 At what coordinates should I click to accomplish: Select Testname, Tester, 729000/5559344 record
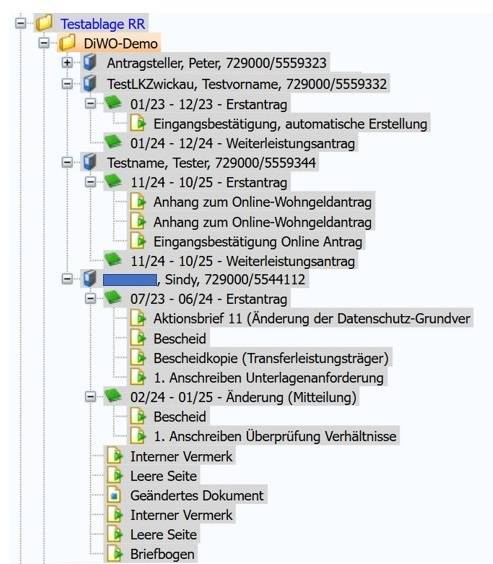point(211,163)
